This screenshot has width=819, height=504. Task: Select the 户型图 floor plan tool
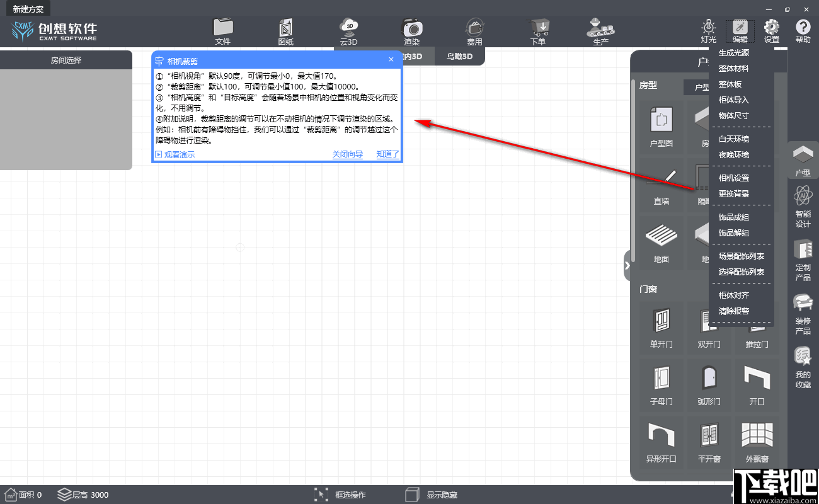click(x=661, y=127)
